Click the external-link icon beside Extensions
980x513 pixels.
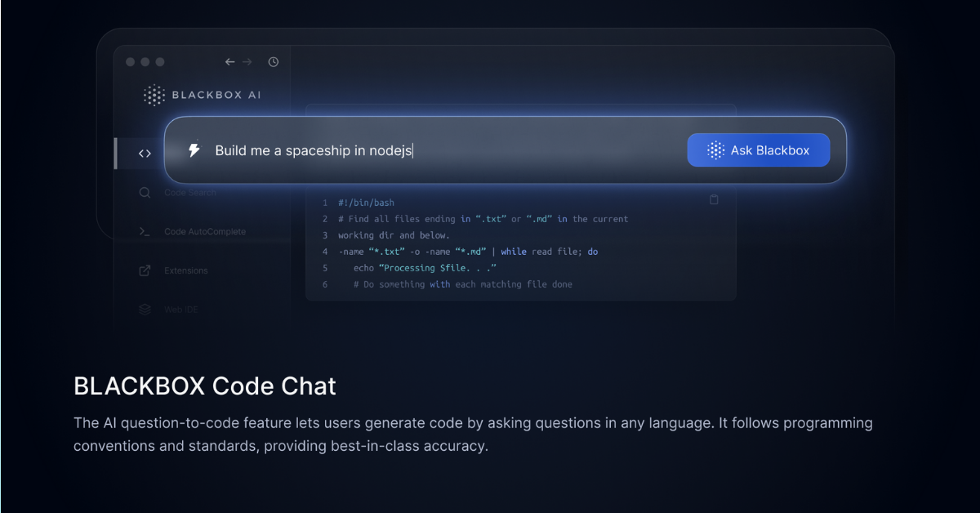coord(145,270)
